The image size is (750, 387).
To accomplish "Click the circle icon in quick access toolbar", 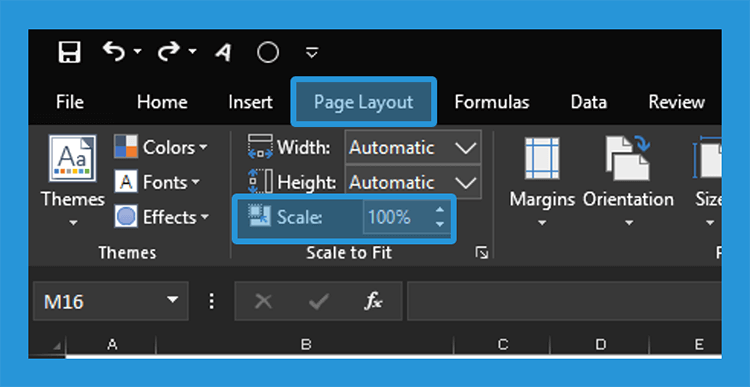I will point(268,52).
